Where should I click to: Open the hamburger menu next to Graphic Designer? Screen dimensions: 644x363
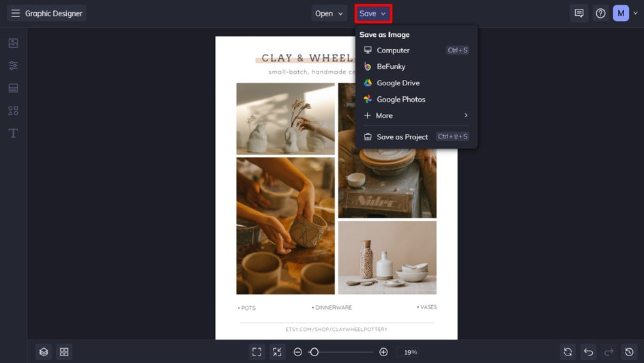(15, 14)
